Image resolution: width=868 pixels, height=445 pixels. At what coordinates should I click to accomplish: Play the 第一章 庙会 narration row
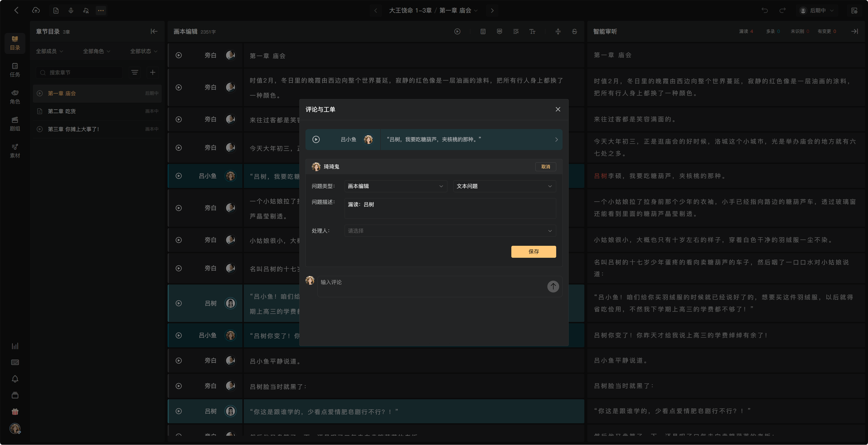point(179,55)
